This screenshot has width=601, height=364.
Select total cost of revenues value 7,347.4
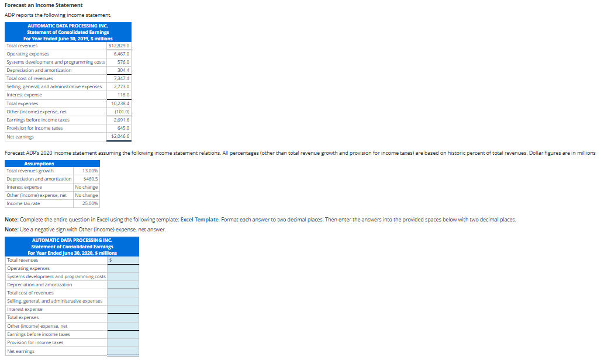(122, 78)
